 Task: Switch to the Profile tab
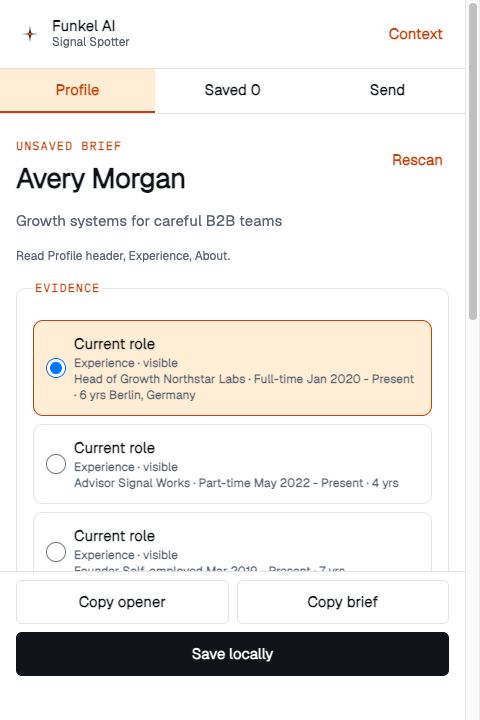77,90
